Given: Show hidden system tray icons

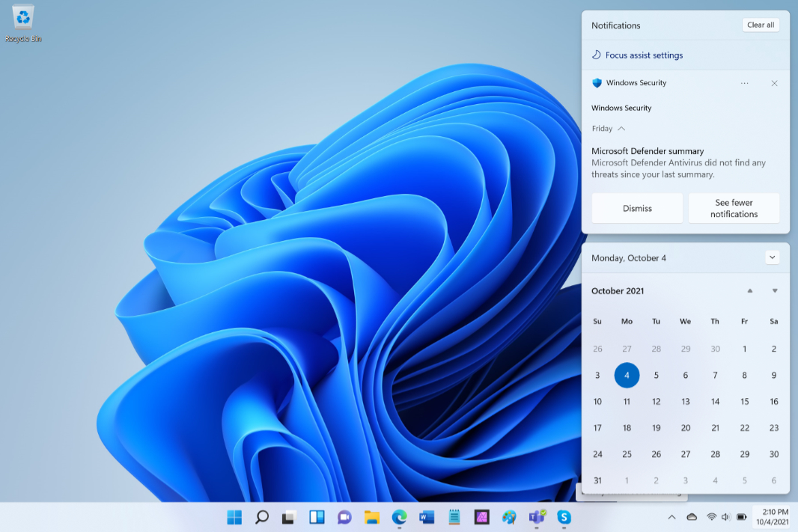Looking at the screenshot, I should click(672, 517).
